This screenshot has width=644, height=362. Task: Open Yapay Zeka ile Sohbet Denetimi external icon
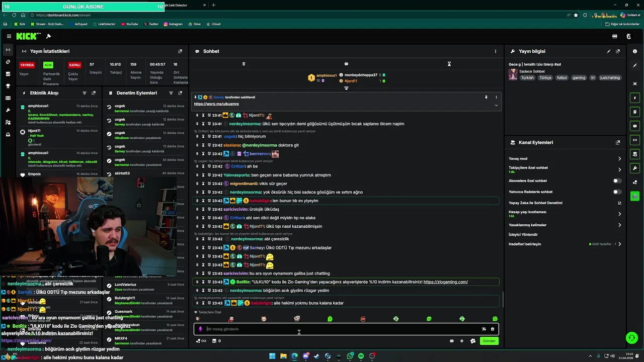[x=620, y=203]
